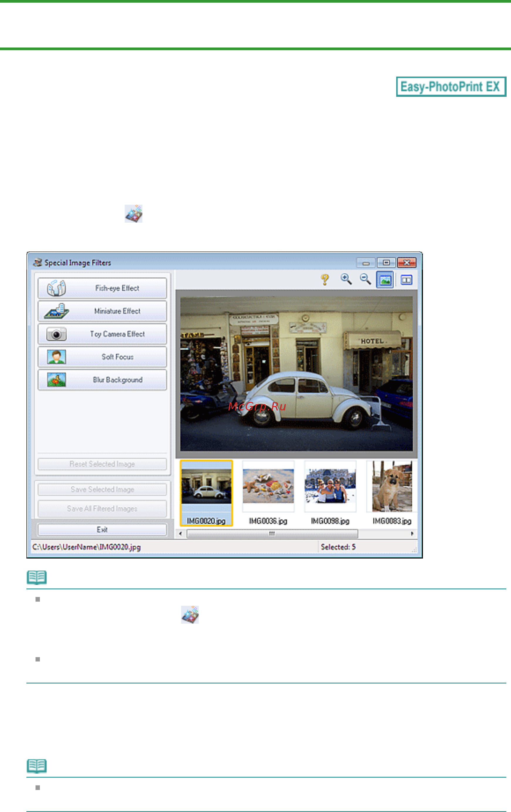This screenshot has height=812, width=511.
Task: Click the Easy-PhotoPrint EX logo
Action: point(451,87)
